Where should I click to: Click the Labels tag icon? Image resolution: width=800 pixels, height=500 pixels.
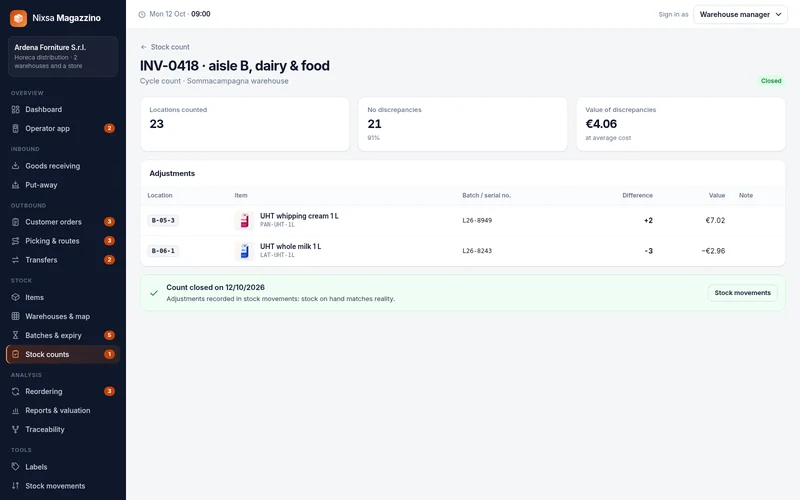coord(15,467)
